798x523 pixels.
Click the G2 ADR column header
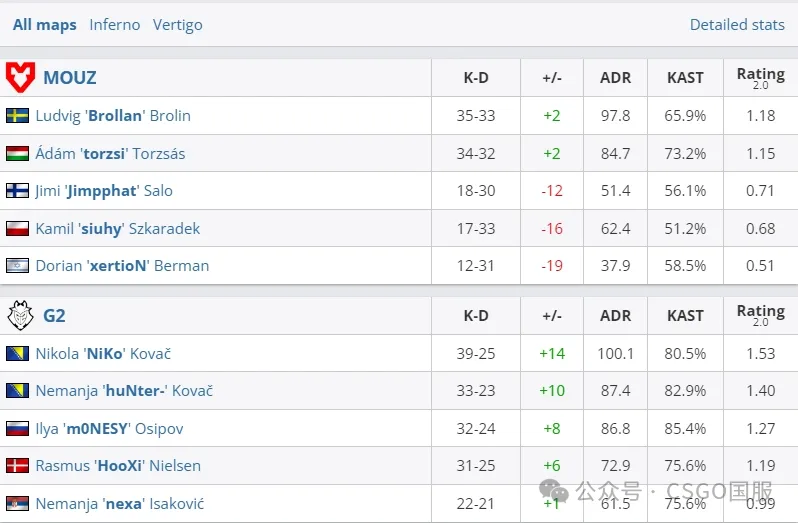(x=615, y=316)
